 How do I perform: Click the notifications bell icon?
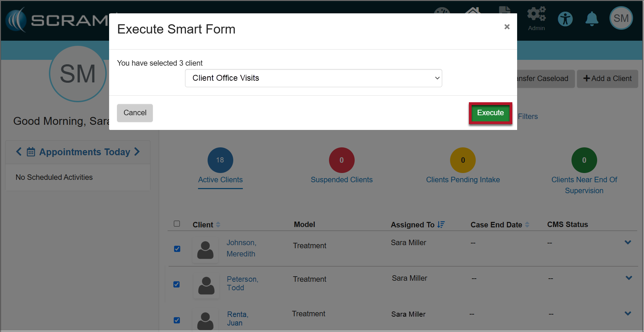[x=592, y=19]
